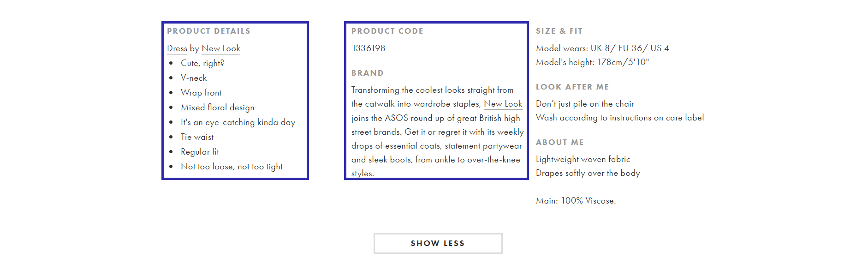Click the V-neck bullet item
Screen dimensions: 868x276
[194, 78]
